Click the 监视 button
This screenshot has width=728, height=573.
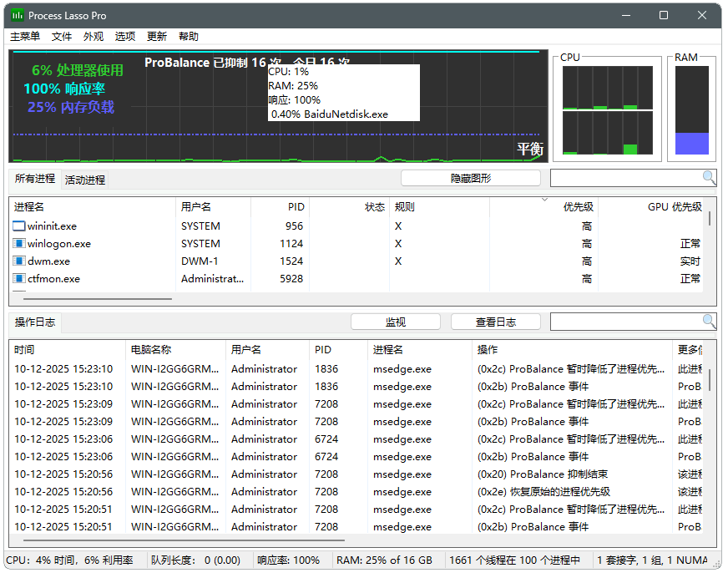point(395,322)
